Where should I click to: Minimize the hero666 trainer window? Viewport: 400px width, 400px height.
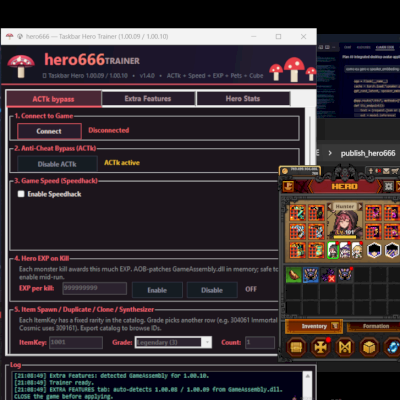[254, 36]
